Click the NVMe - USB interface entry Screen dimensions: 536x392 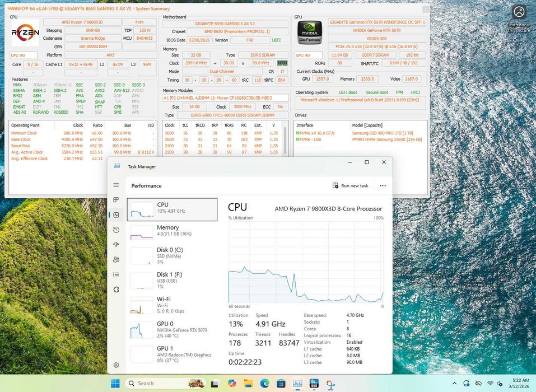point(310,139)
